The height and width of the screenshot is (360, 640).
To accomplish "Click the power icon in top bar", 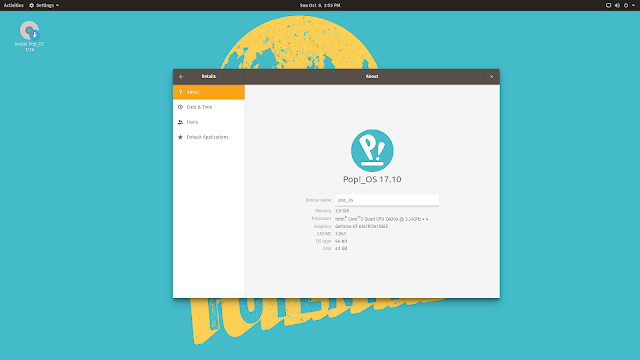I will [x=626, y=5].
